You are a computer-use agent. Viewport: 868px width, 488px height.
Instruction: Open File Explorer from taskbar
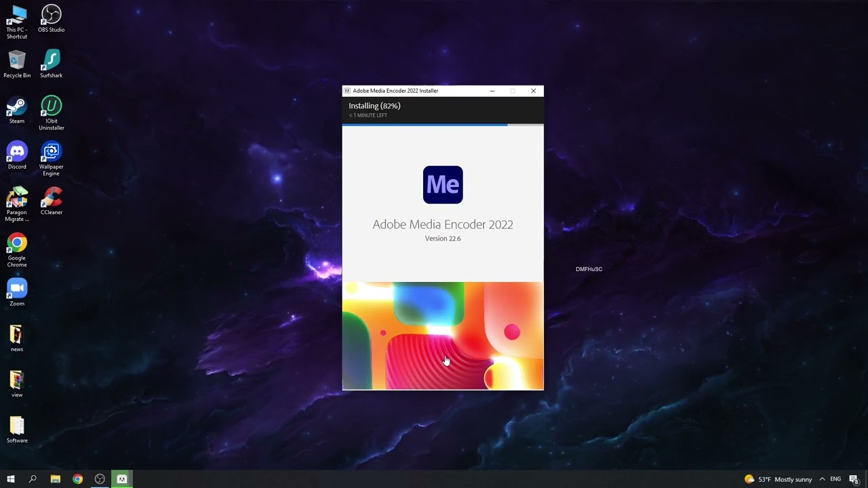pos(56,479)
